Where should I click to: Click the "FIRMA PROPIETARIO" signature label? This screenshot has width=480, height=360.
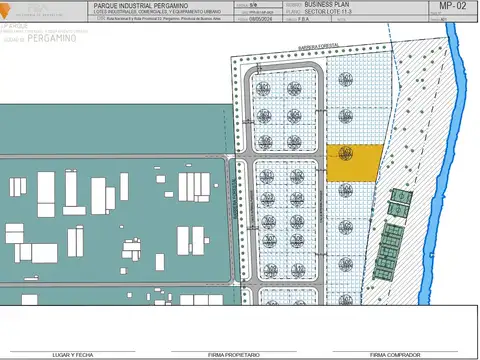234,355
